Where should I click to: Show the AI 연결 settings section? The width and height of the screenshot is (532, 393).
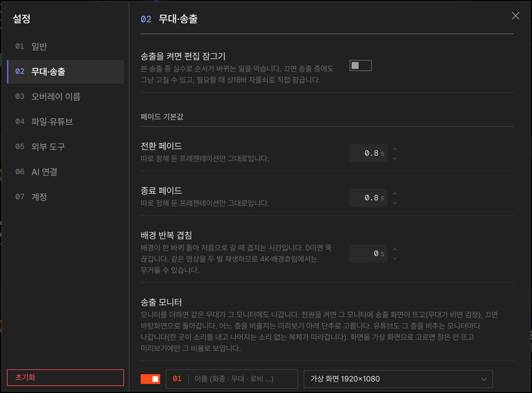coord(65,172)
